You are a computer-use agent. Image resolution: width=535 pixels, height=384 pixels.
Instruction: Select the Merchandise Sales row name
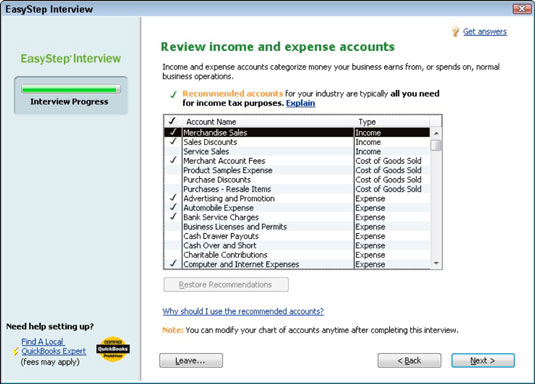click(x=215, y=132)
